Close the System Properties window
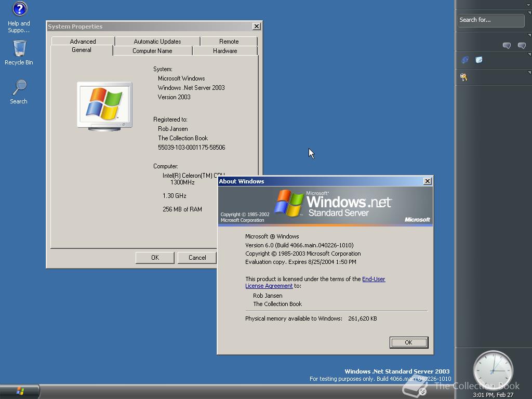 coord(257,26)
